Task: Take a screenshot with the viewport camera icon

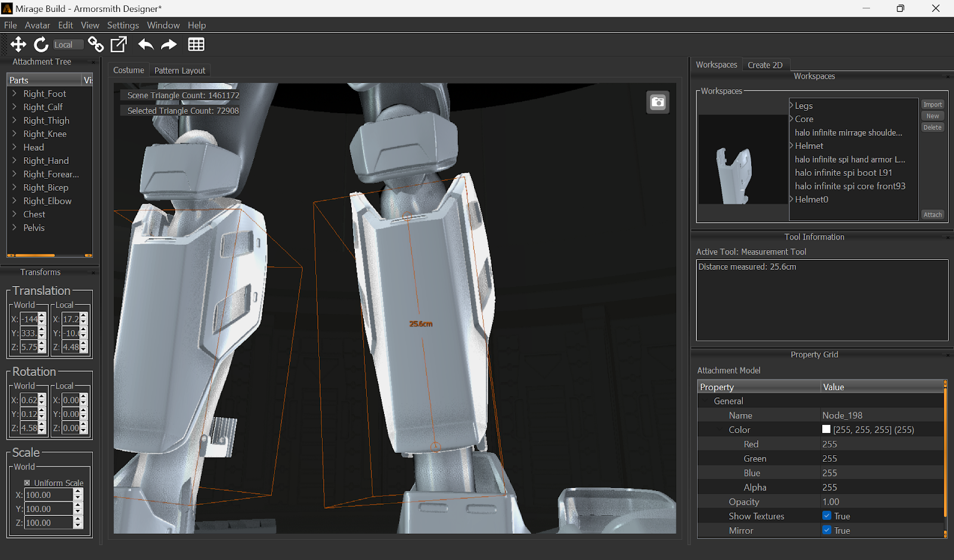Action: [x=658, y=102]
